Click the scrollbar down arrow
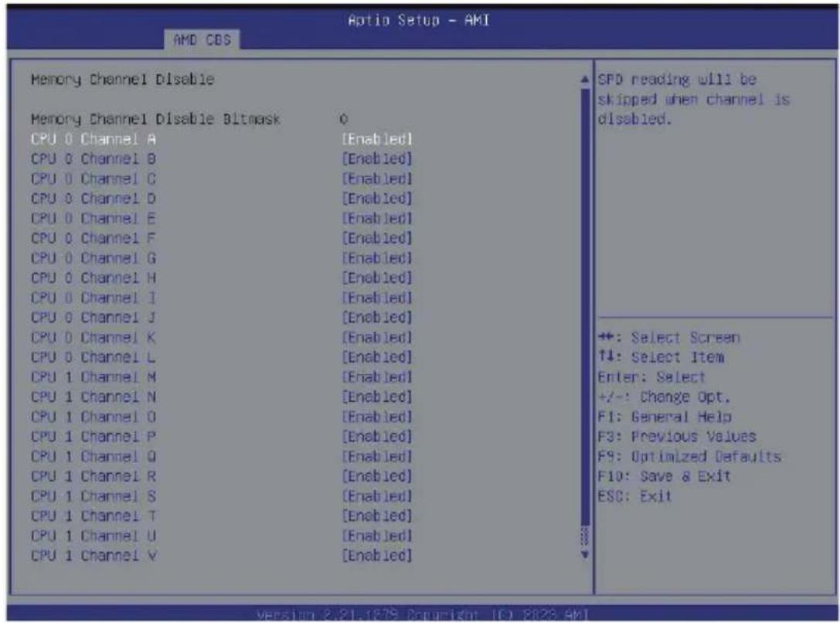Screen dimensions: 840x623 pyautogui.click(x=584, y=555)
